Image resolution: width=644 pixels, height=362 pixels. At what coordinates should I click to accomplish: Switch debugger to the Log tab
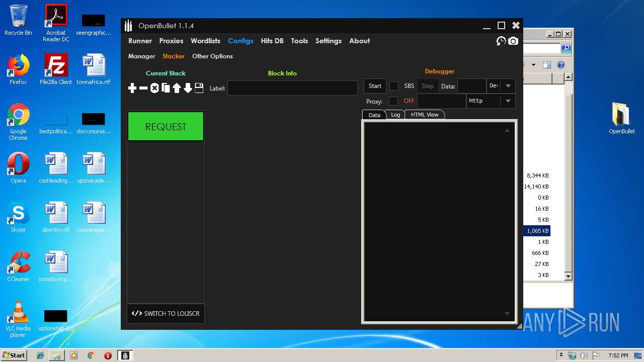395,115
